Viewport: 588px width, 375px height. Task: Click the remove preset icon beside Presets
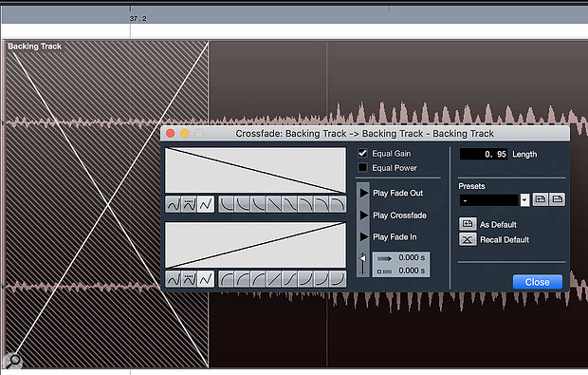557,199
